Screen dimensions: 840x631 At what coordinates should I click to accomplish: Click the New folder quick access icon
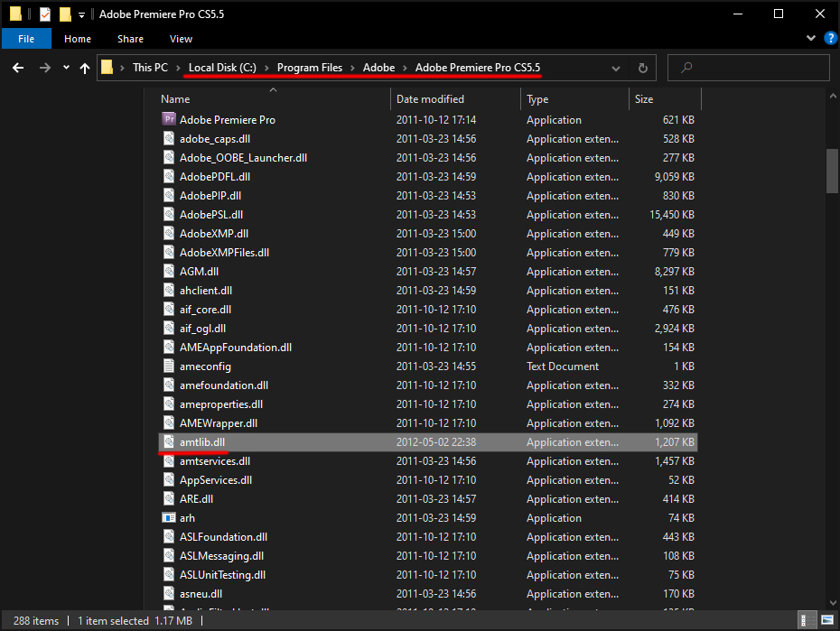point(65,14)
